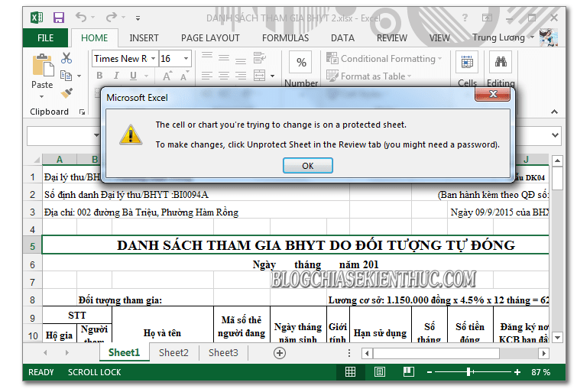
Task: Toggle Wrap Text icon
Action: coord(259,57)
